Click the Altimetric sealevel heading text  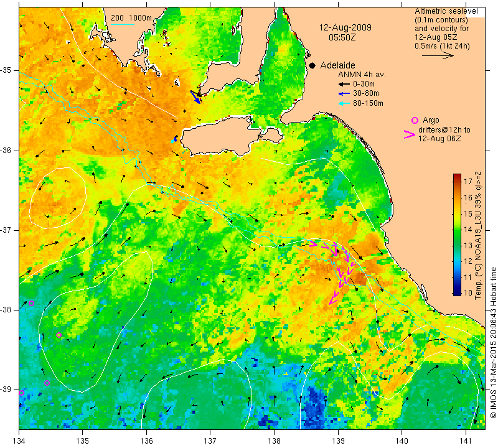tap(446, 11)
